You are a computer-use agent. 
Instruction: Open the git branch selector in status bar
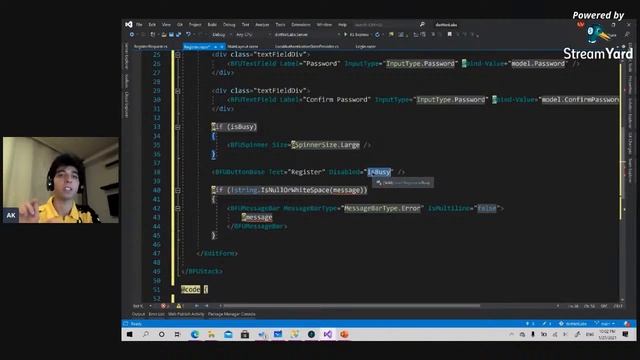tap(605, 324)
